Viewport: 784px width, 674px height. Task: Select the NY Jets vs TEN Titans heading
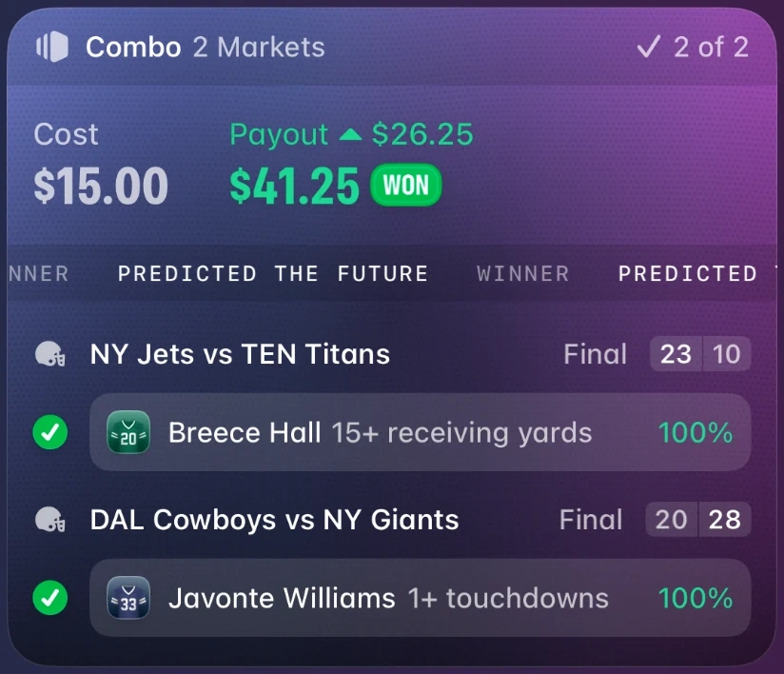coord(240,354)
